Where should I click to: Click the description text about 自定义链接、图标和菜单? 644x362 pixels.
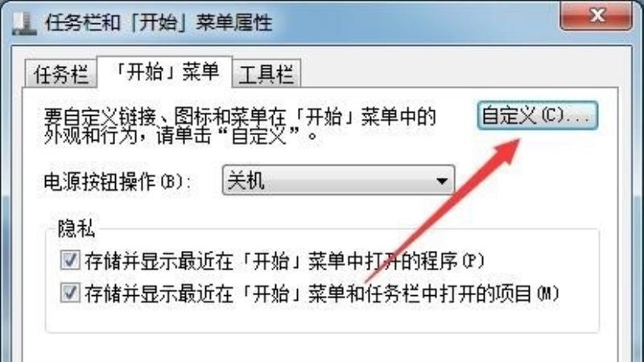click(x=240, y=126)
